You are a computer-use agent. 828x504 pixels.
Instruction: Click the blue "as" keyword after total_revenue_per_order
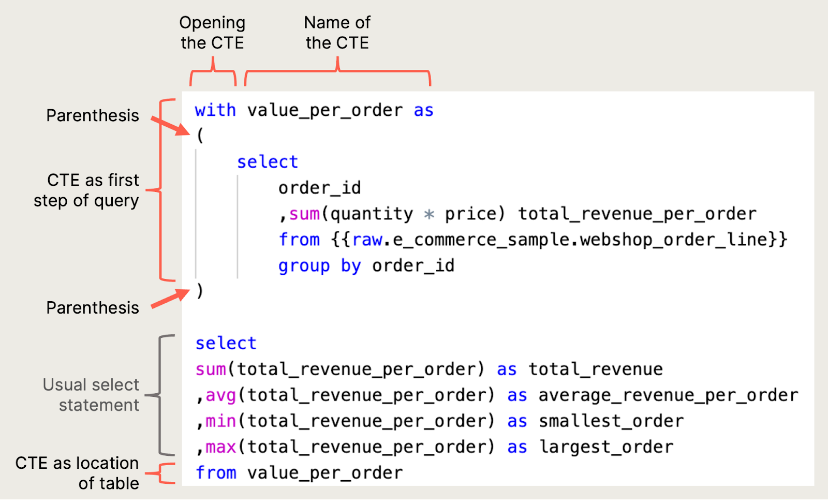[507, 369]
